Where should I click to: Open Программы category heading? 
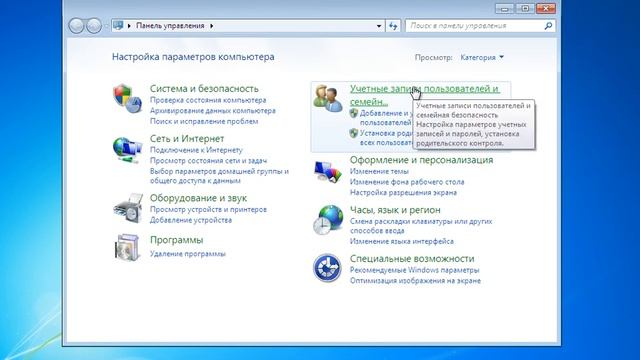coord(176,240)
